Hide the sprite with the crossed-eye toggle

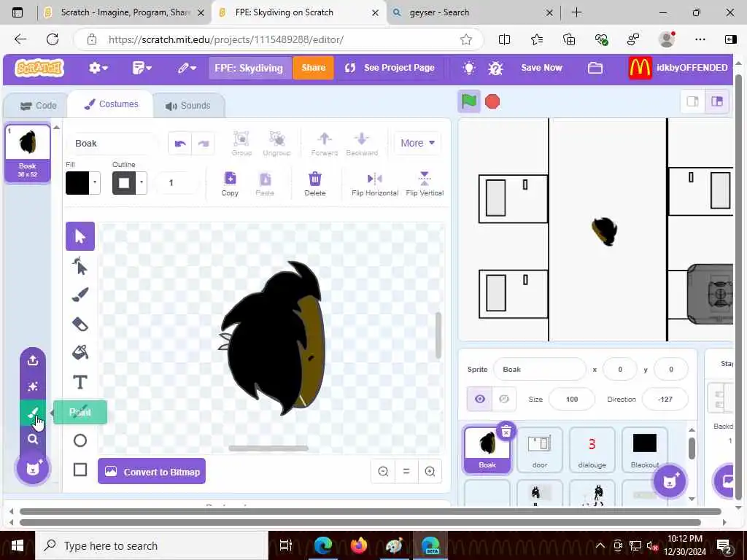coord(503,399)
